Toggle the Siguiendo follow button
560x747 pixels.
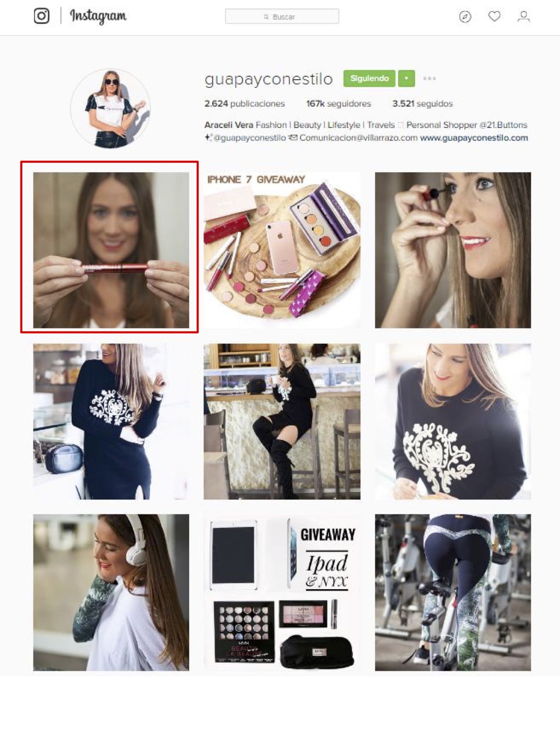click(x=369, y=78)
